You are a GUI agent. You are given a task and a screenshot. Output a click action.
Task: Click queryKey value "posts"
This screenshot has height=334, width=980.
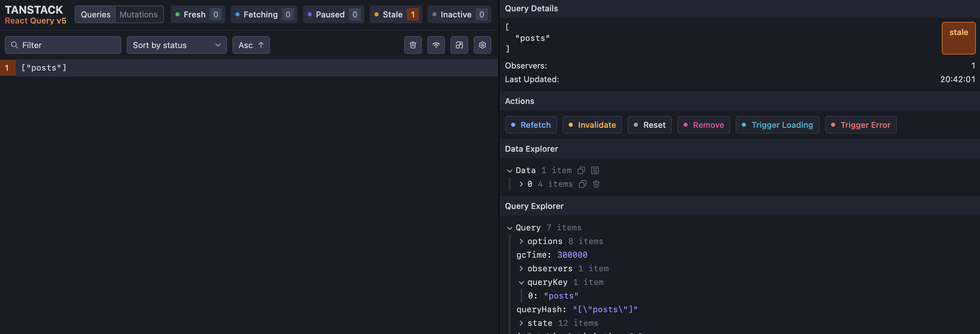(x=561, y=295)
